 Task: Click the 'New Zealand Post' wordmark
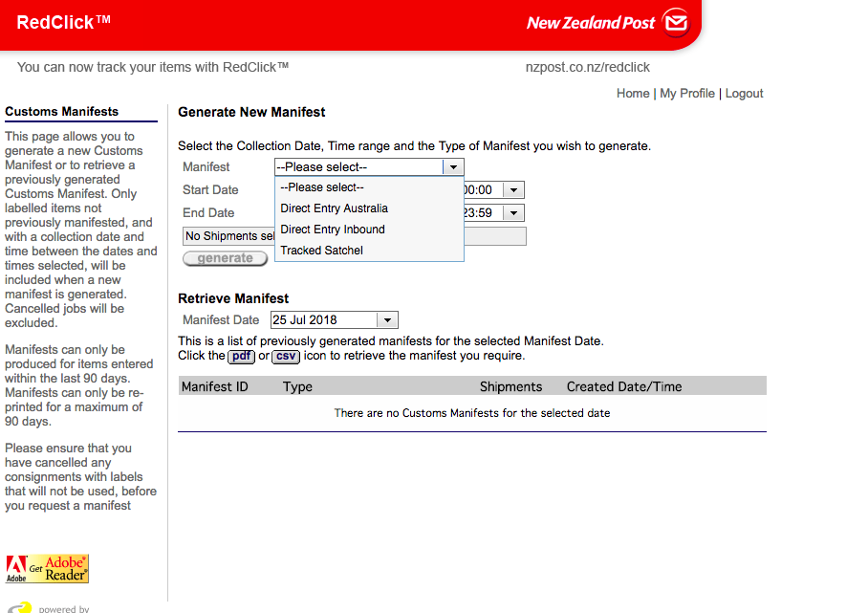coord(591,23)
